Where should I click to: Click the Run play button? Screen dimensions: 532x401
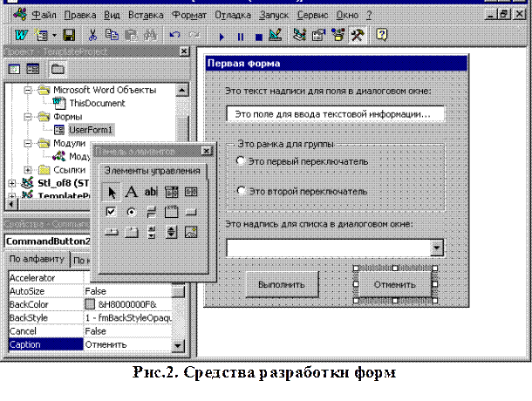point(222,37)
